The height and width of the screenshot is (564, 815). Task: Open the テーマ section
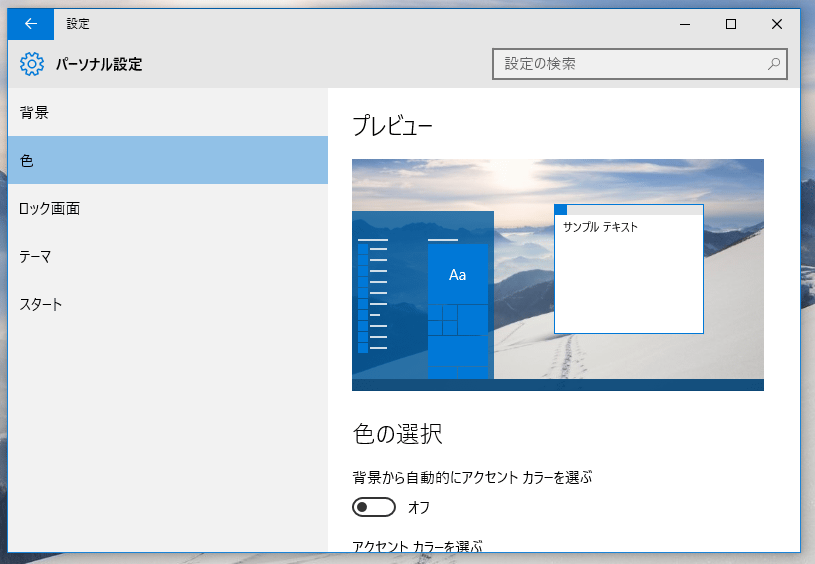click(168, 256)
